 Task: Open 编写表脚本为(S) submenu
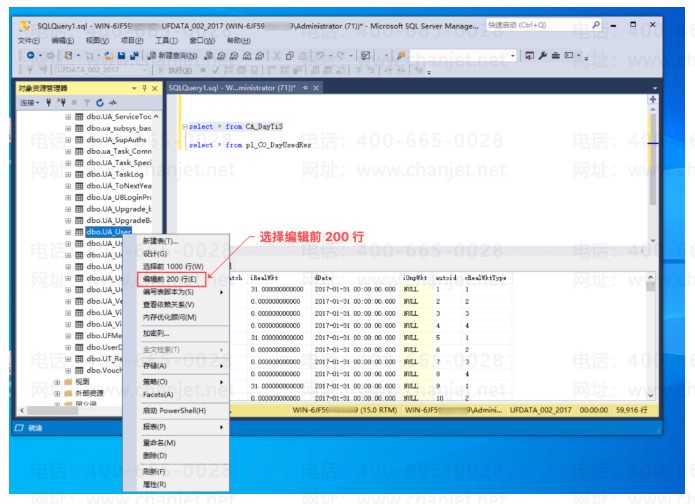click(176, 292)
